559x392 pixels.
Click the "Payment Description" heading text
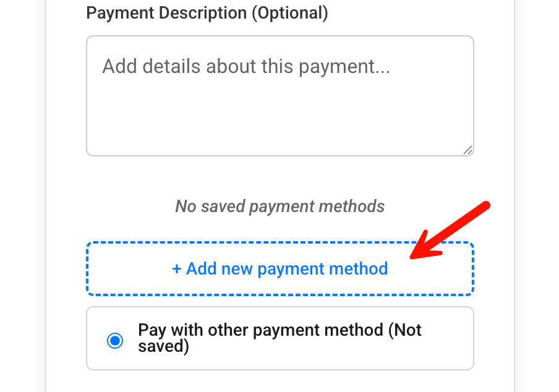(167, 13)
